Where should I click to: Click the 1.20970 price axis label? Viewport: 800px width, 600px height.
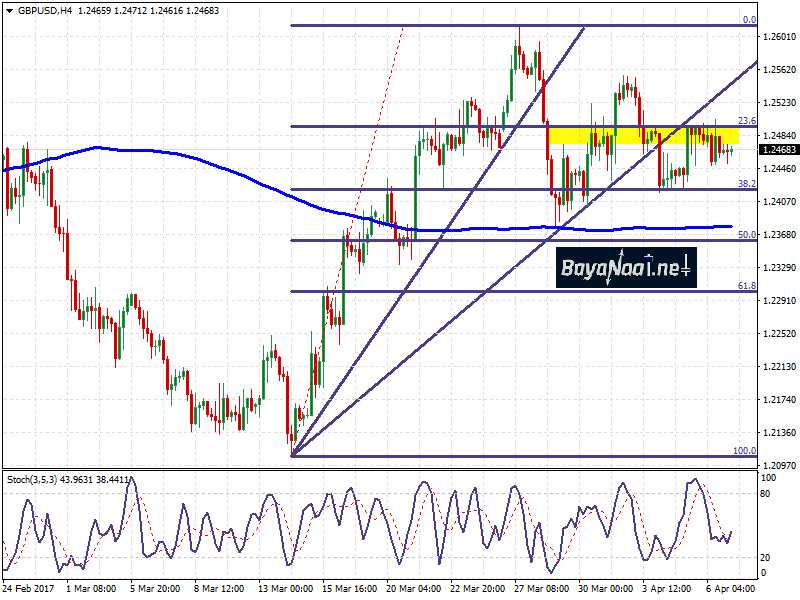tap(779, 466)
